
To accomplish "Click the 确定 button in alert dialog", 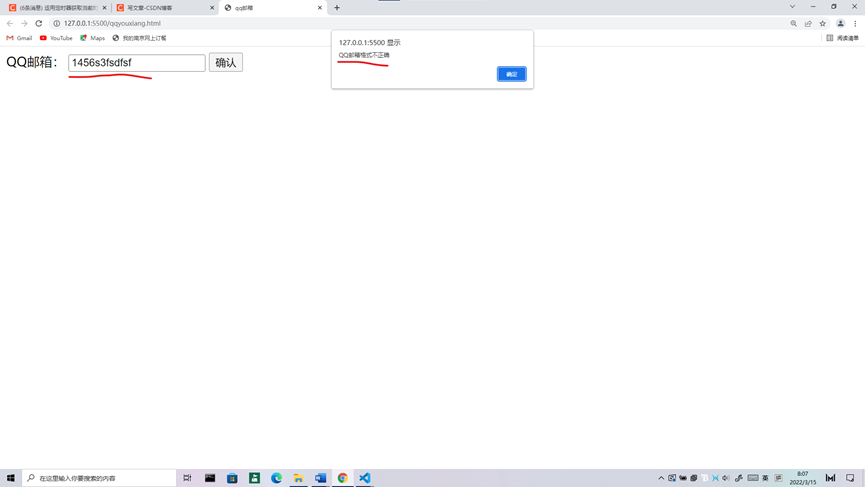I will (x=511, y=74).
